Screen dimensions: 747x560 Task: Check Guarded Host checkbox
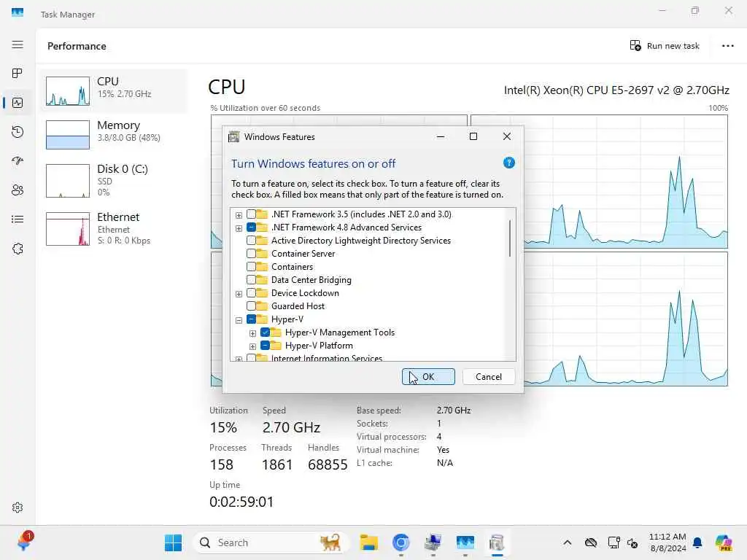251,306
